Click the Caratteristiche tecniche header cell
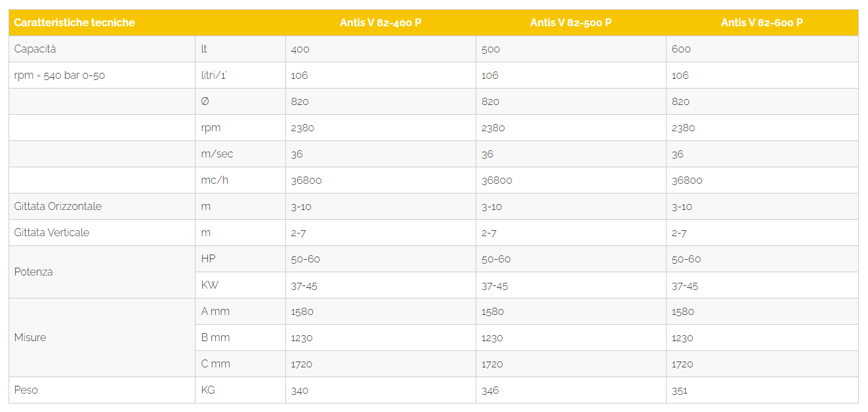 pos(102,22)
